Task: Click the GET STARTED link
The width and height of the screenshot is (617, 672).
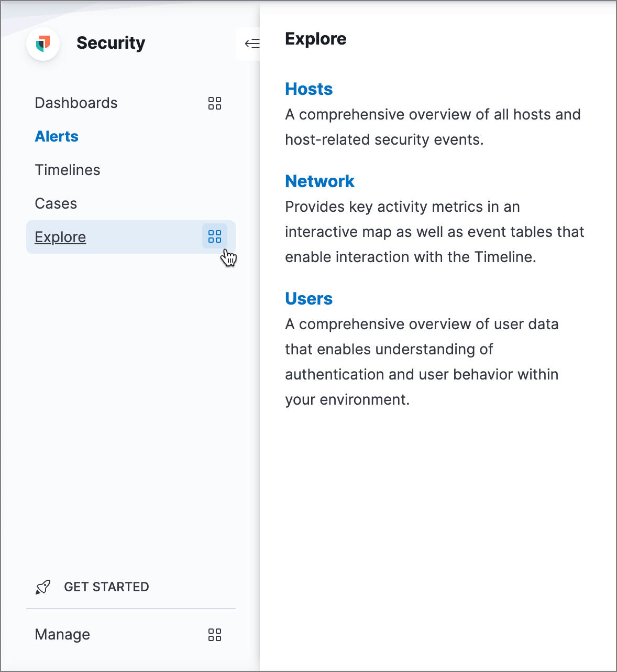Action: click(106, 587)
